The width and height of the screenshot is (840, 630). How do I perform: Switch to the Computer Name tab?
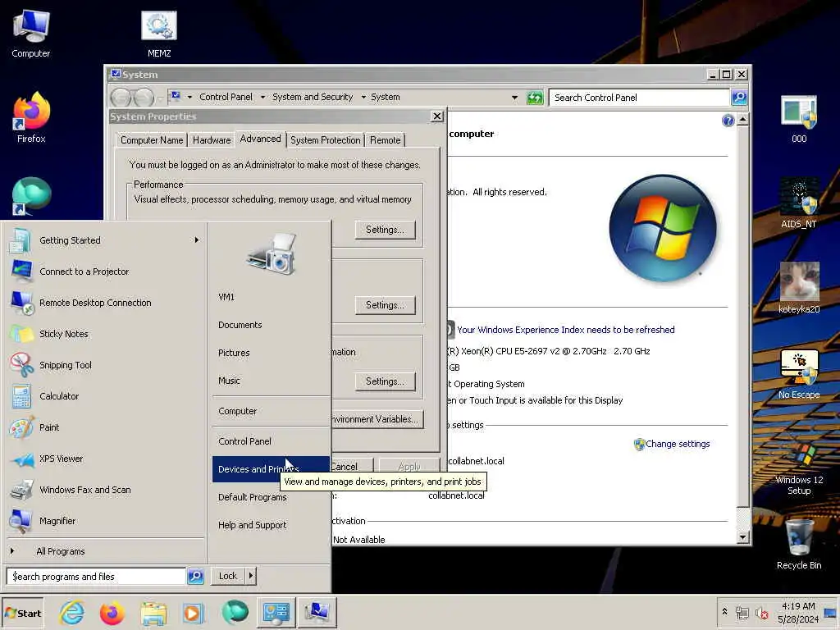click(152, 139)
